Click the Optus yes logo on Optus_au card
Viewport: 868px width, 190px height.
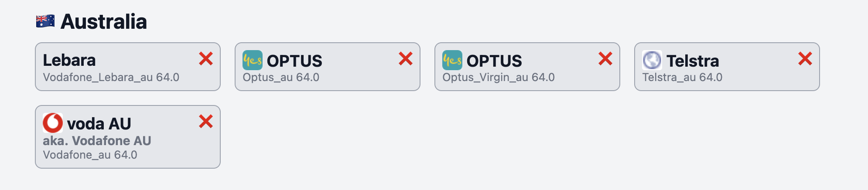tap(253, 60)
